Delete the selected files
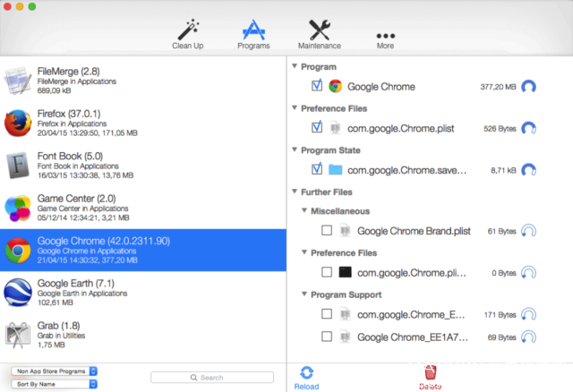Image resolution: width=573 pixels, height=392 pixels. point(430,378)
